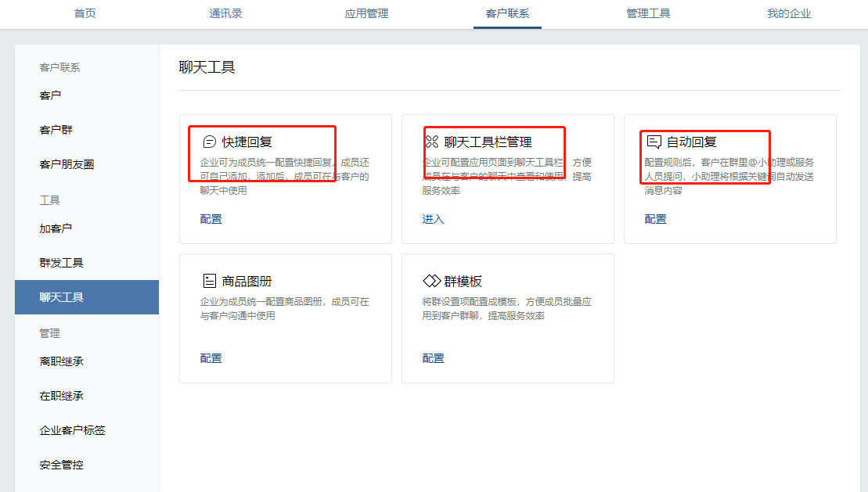
Task: Click the 聊天工具栏管理 grid icon
Action: click(431, 142)
